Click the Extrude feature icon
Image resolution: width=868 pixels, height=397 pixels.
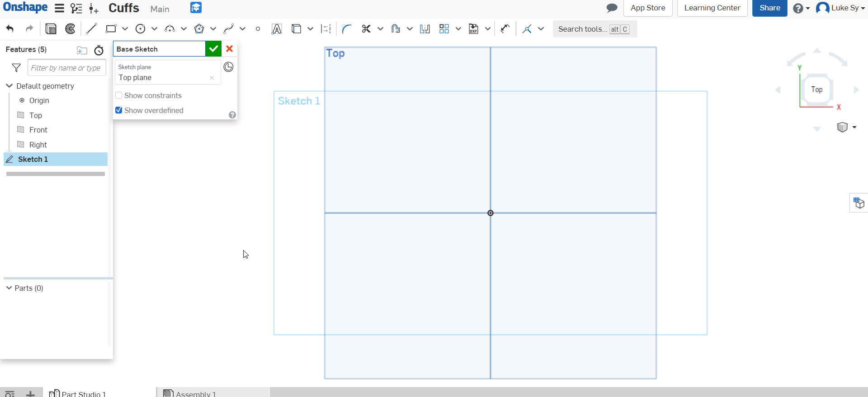(x=51, y=29)
